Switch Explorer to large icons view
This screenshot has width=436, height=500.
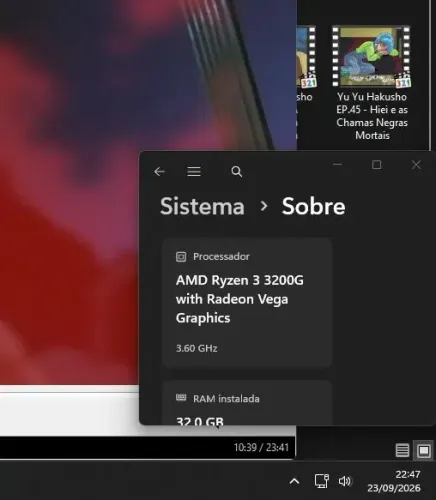coord(424,450)
